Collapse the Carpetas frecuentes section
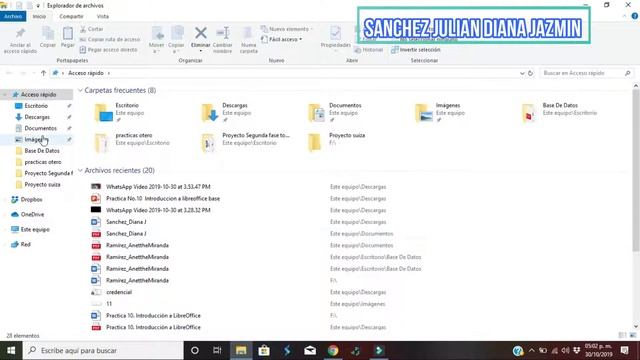The width and height of the screenshot is (640, 360). click(80, 90)
